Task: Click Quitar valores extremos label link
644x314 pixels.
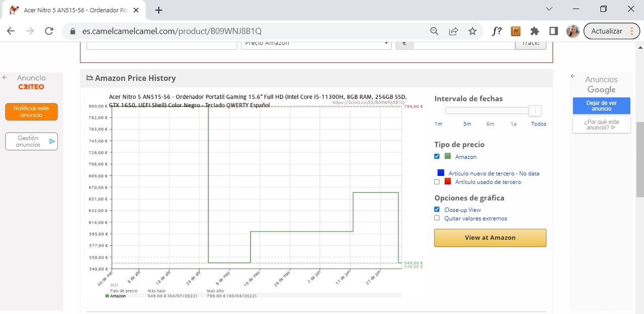Action: tap(475, 219)
